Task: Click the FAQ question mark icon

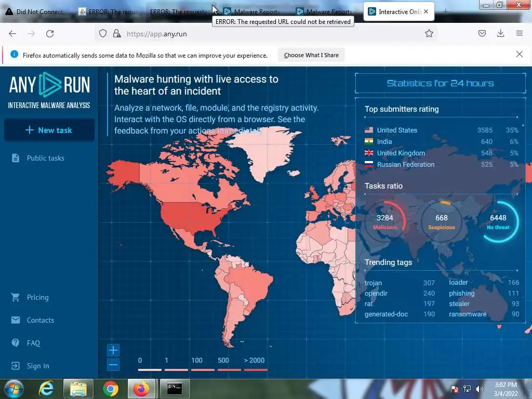Action: [x=15, y=343]
